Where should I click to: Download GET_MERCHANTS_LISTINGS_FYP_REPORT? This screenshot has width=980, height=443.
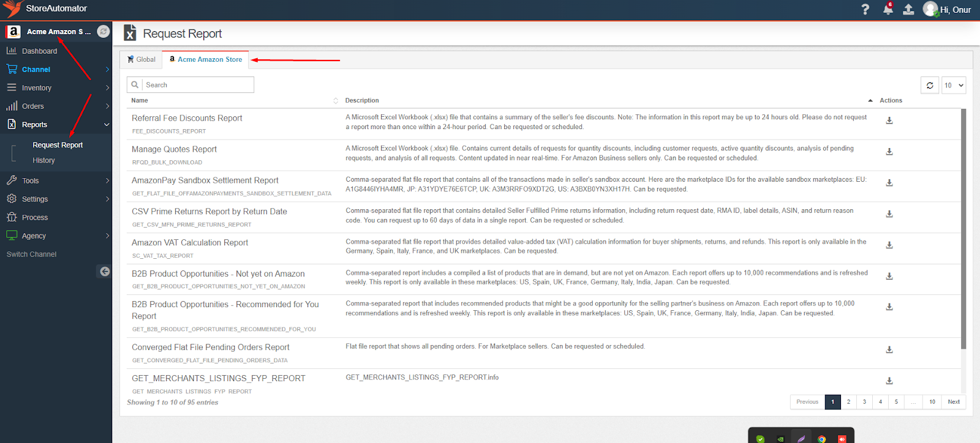coord(889,381)
